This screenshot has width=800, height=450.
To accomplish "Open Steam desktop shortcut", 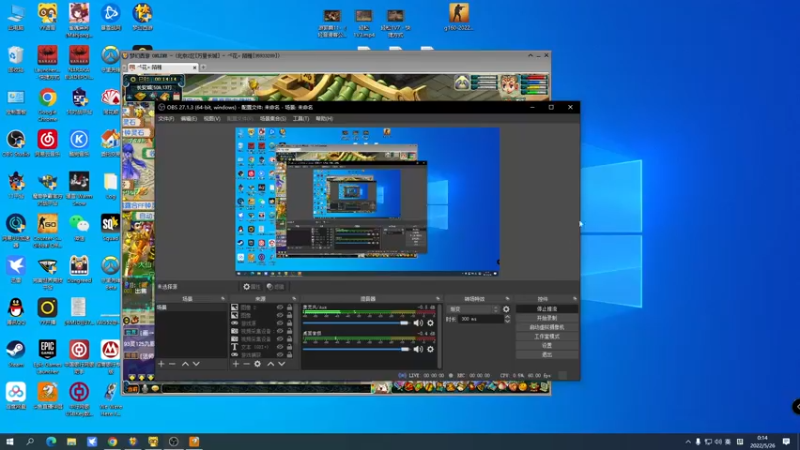I will click(16, 350).
